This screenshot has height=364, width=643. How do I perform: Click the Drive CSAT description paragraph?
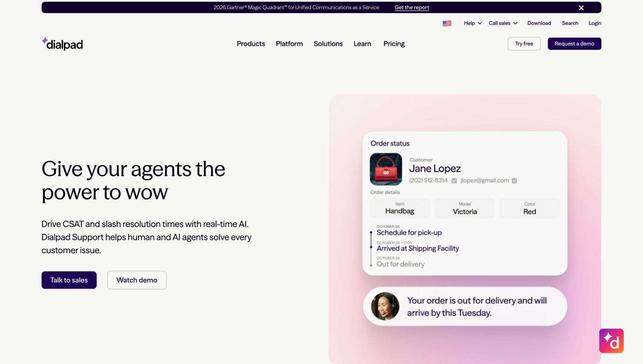147,237
